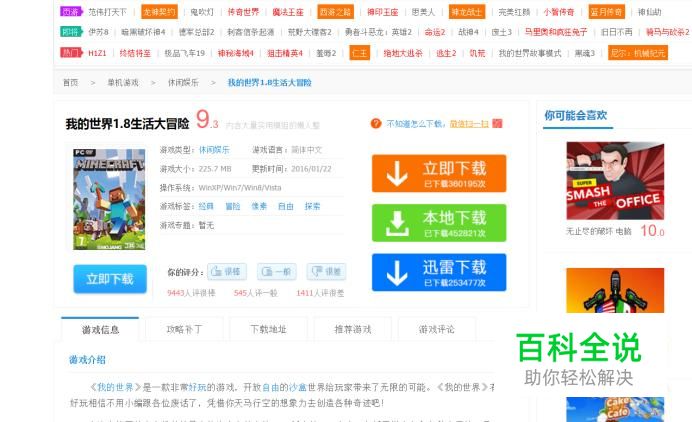Click the 1411人评很差 count text
The image size is (692, 422).
(320, 293)
